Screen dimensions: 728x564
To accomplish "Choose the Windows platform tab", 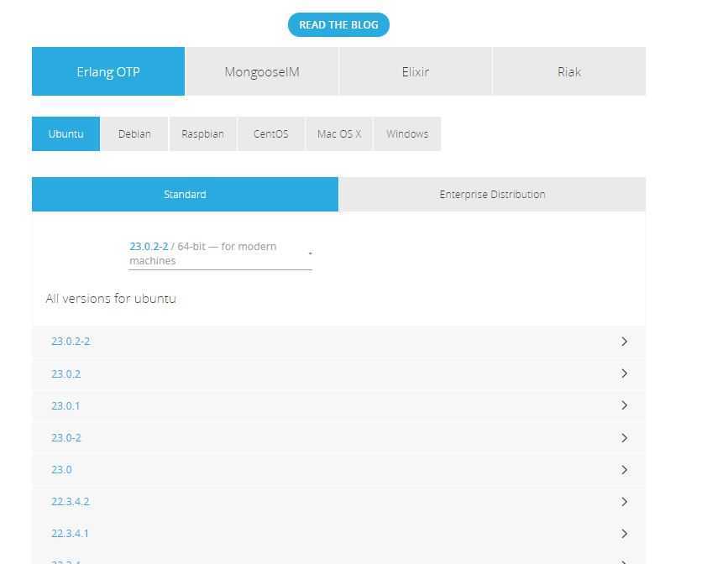I will click(x=407, y=133).
